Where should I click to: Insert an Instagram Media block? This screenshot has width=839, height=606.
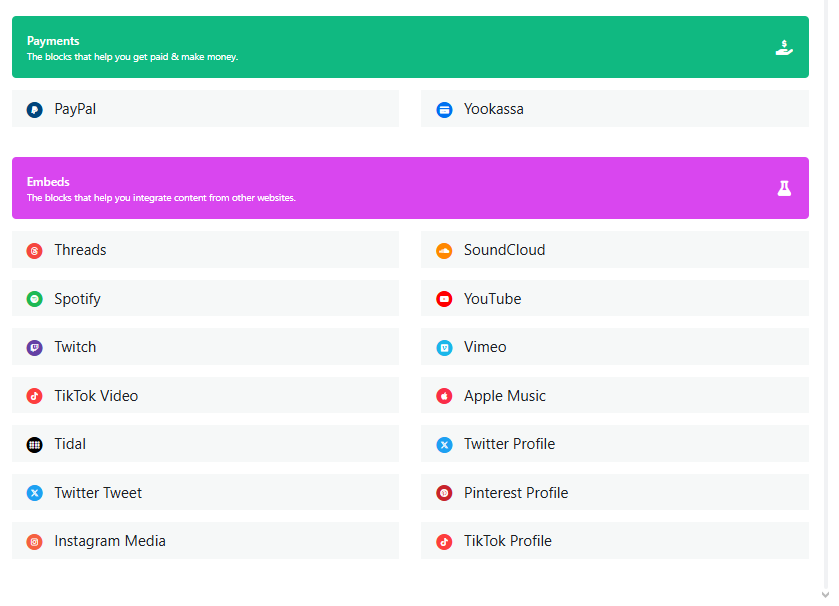tap(205, 541)
